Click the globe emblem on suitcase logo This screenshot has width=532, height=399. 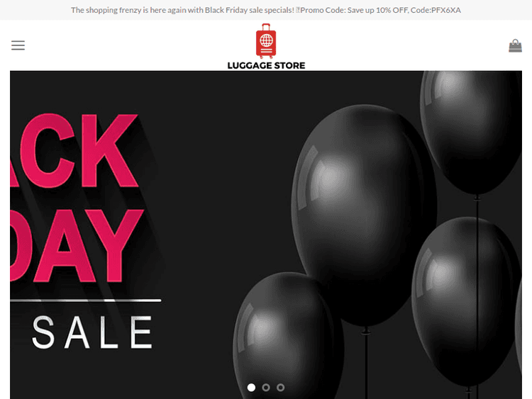(266, 40)
